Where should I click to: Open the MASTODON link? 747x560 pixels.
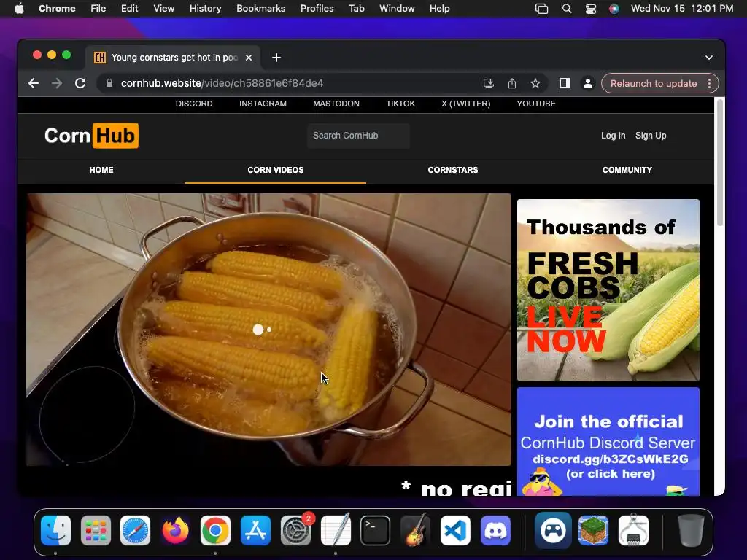(x=336, y=104)
